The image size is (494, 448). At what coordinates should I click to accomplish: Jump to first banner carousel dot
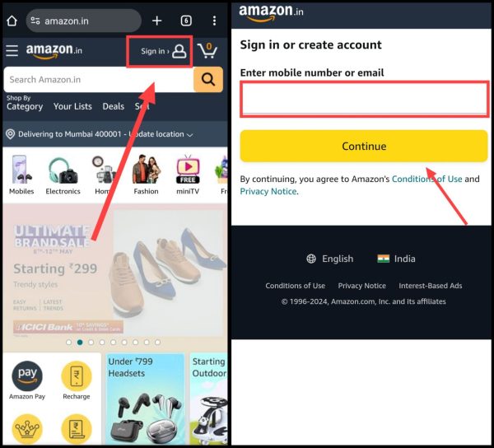(68, 342)
